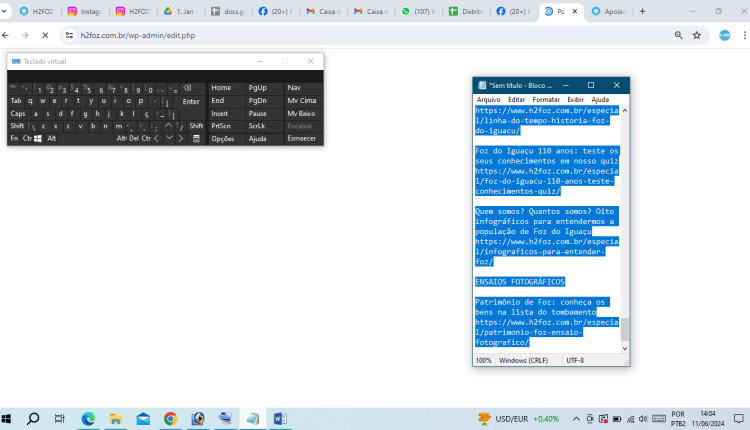Viewport: 750px width, 430px height.
Task: Open a new Chrome tab
Action: [x=642, y=11]
